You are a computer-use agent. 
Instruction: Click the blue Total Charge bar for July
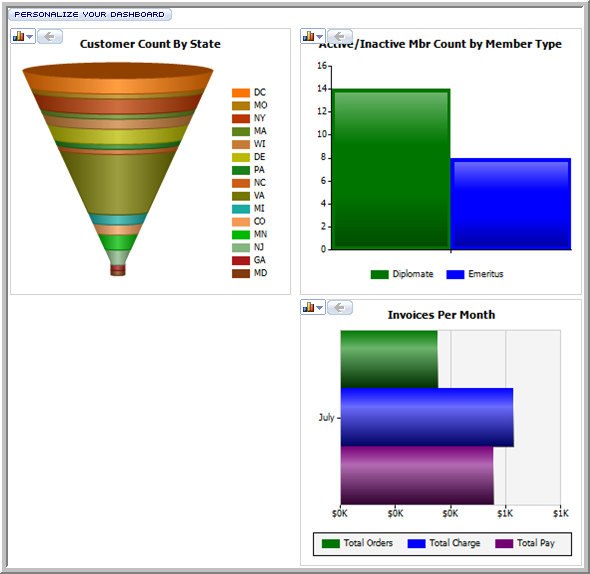427,417
